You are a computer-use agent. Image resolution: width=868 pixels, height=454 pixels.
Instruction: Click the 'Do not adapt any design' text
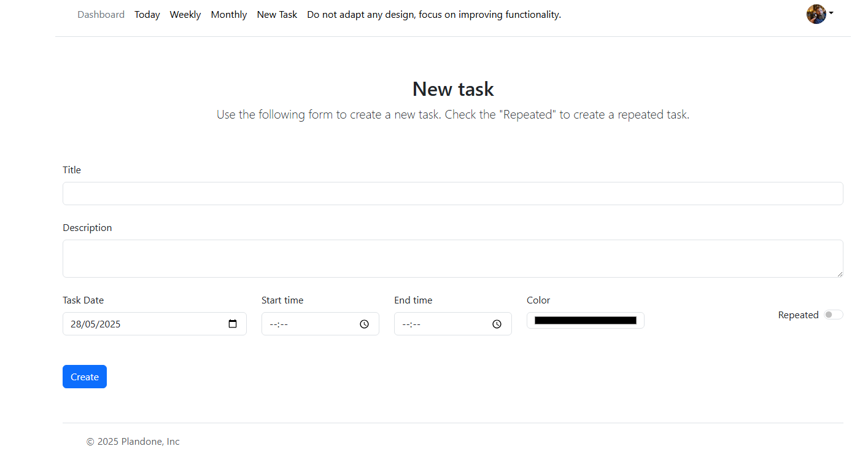(x=434, y=15)
